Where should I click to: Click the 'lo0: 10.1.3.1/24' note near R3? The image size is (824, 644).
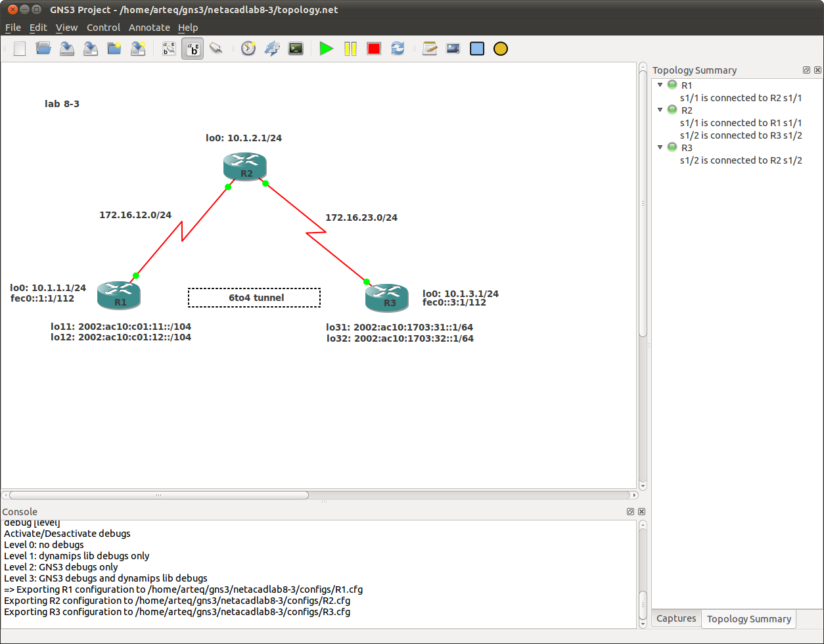click(x=461, y=294)
